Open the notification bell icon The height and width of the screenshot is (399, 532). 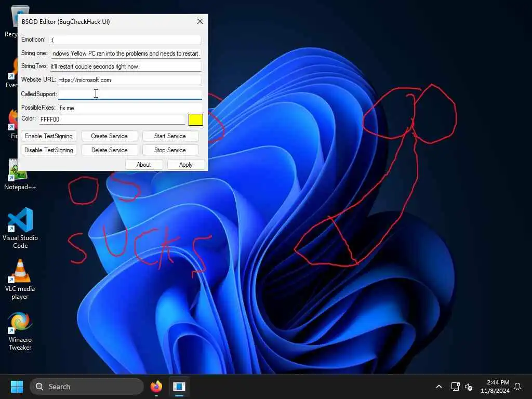pyautogui.click(x=517, y=387)
